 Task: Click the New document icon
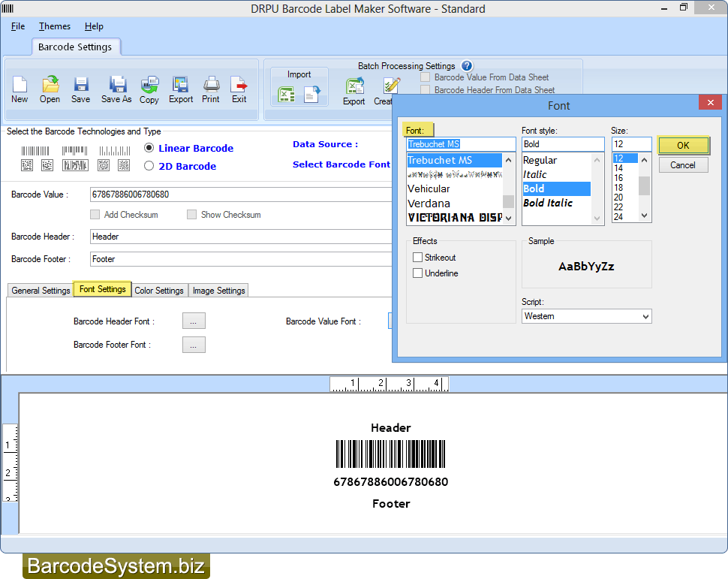point(20,85)
